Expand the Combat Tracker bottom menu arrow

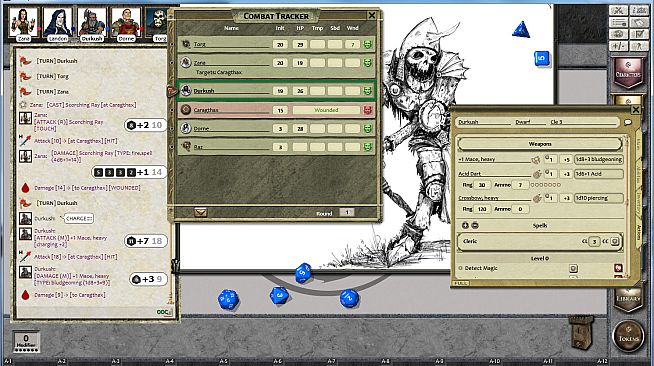(x=200, y=213)
